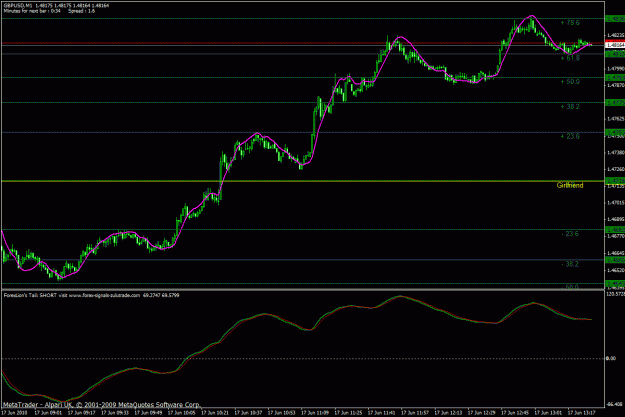Click the '17 Jun 09:33' time axis label
625x417 pixels.
(115, 413)
